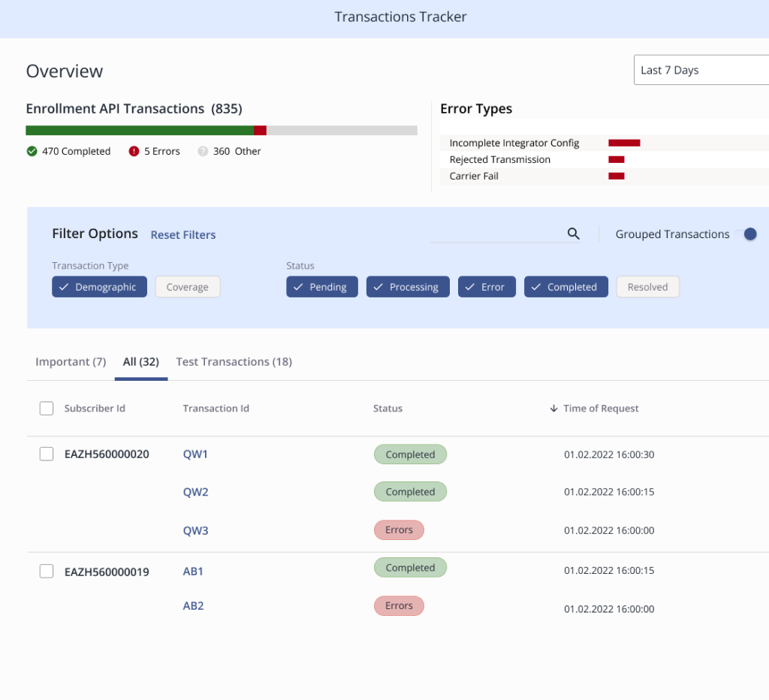Select checkbox for subscriber EAZH560000020

47,454
